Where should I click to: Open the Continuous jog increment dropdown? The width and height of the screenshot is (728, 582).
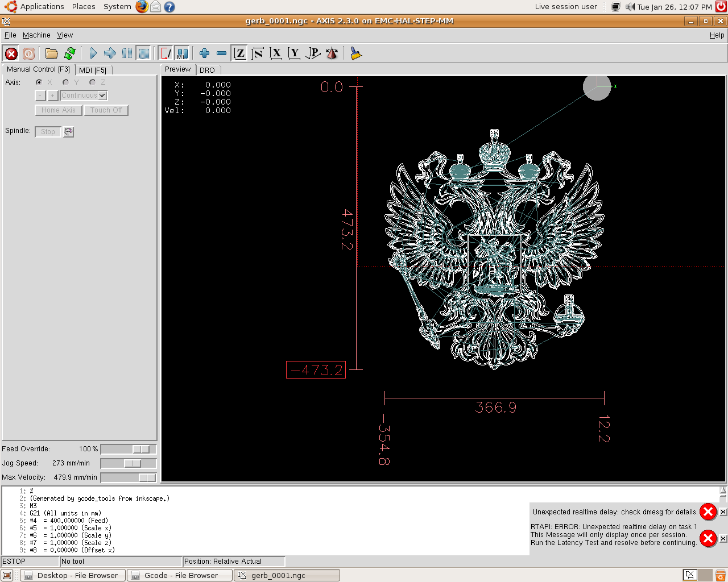coord(102,95)
